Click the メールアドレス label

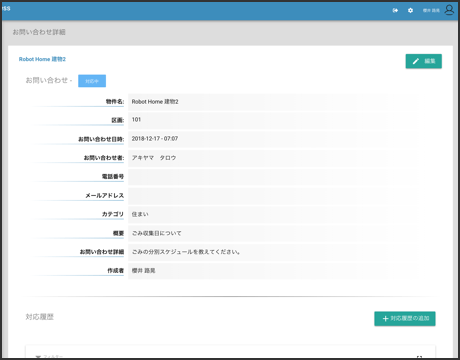point(105,196)
